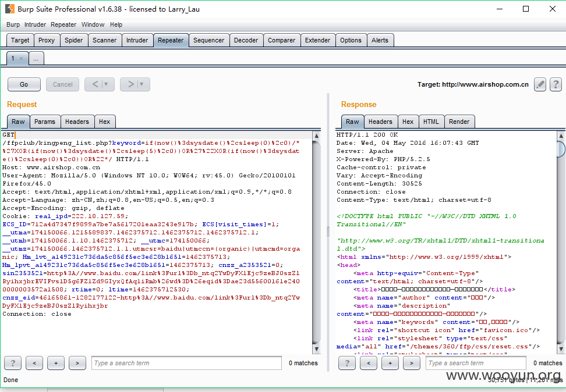Screen dimensions: 566x392
Task: Go back in request history
Action: [x=95, y=84]
